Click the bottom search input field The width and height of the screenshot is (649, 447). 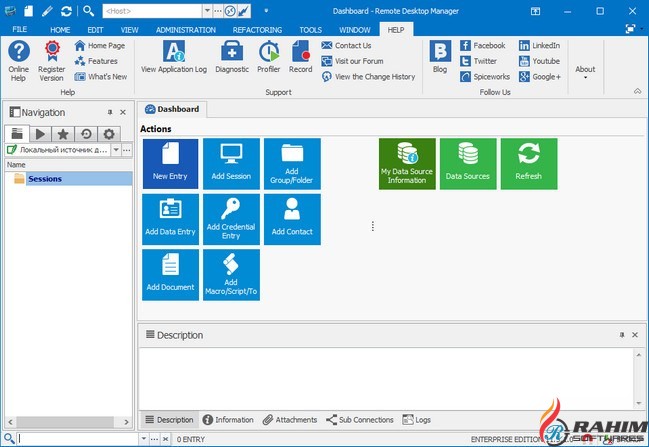pos(78,439)
